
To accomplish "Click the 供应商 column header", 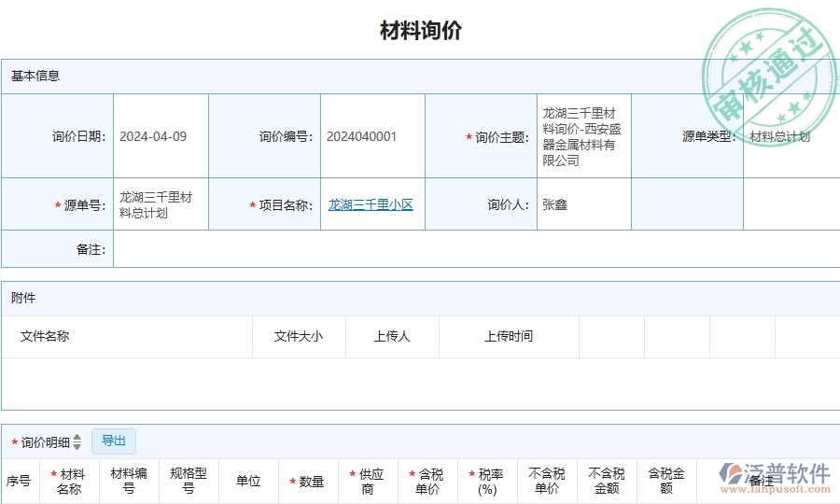I will 367,482.
